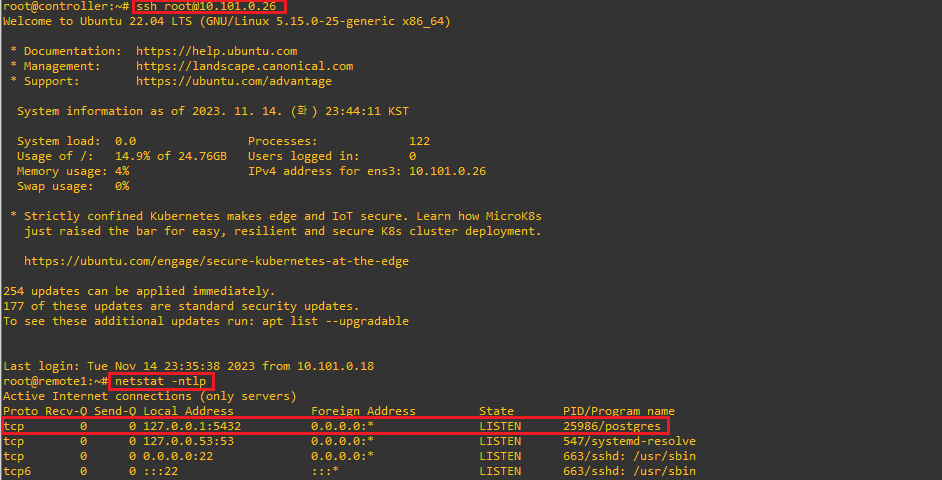
Task: Click the netstat -ntlp command
Action: (x=161, y=381)
